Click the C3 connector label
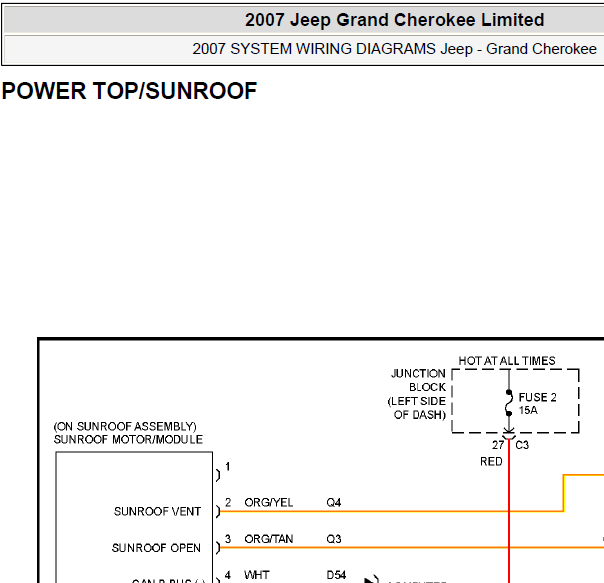This screenshot has width=604, height=583. click(522, 445)
